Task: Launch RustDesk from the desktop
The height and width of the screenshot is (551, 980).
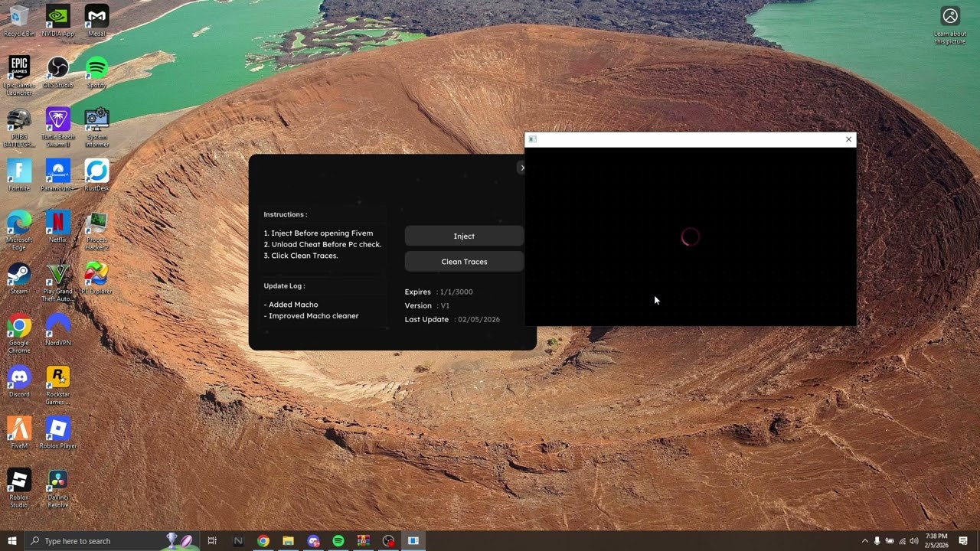Action: pos(96,174)
